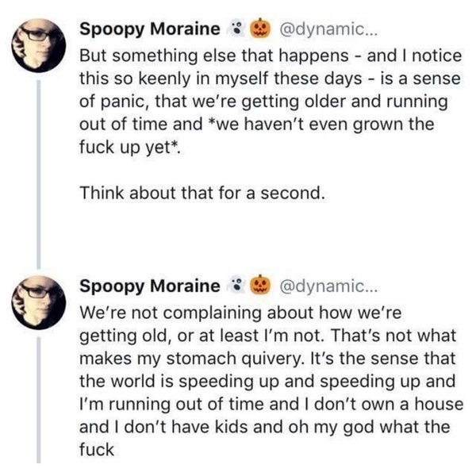The width and height of the screenshot is (476, 476).
Task: Click the pumpkin emoji in first tweet header
Action: 258,30
